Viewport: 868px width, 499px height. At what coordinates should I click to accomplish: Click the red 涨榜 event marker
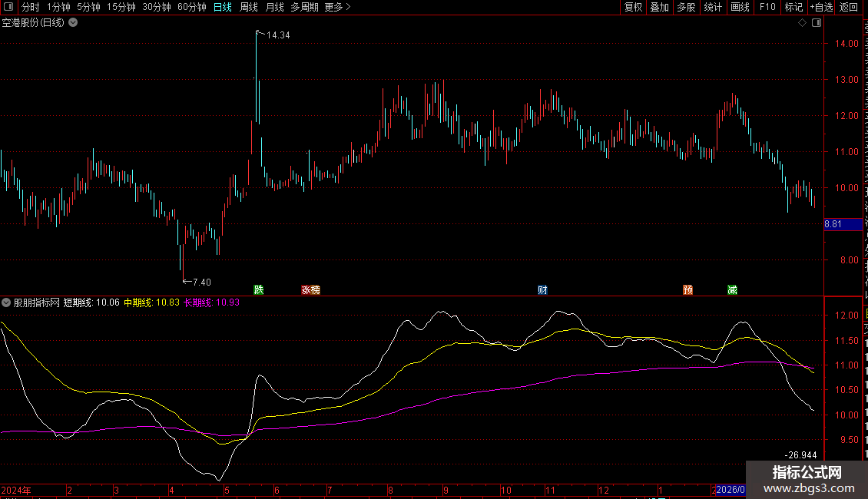pyautogui.click(x=310, y=289)
